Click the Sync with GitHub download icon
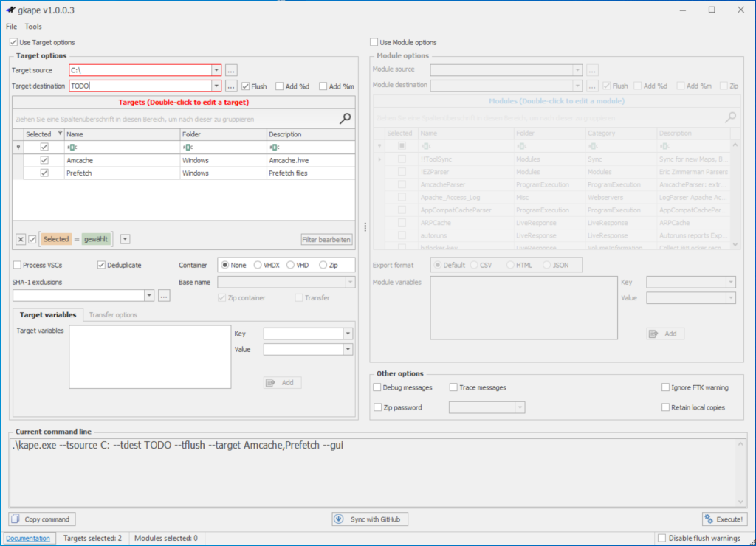 point(339,519)
